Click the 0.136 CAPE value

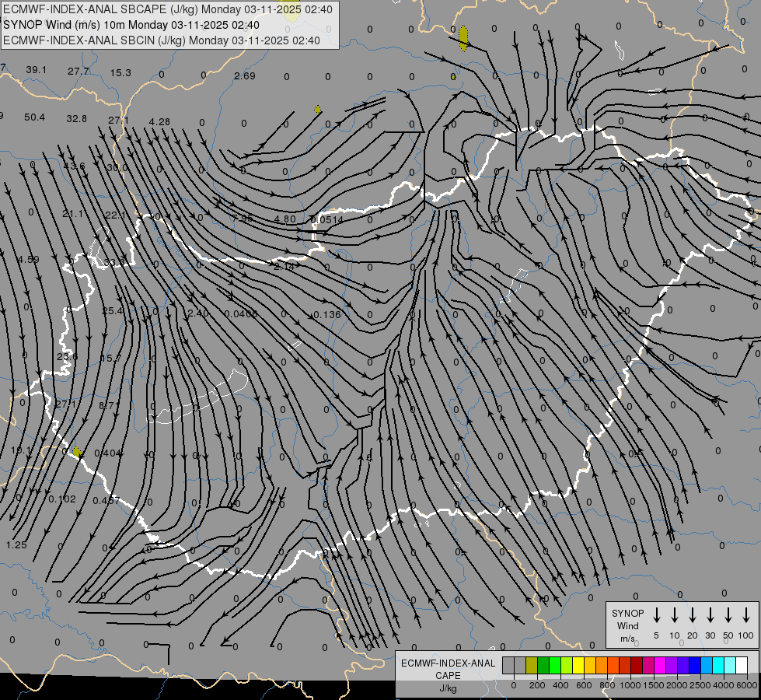(327, 315)
